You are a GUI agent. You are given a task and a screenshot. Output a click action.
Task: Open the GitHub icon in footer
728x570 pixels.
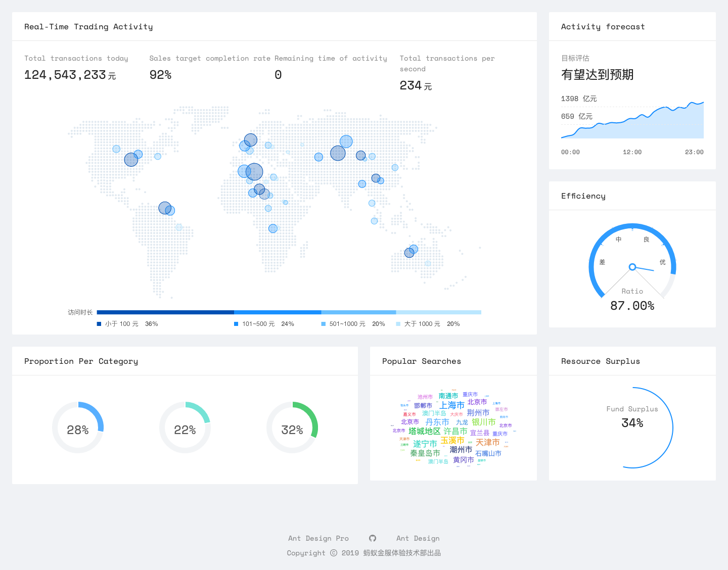tap(373, 538)
